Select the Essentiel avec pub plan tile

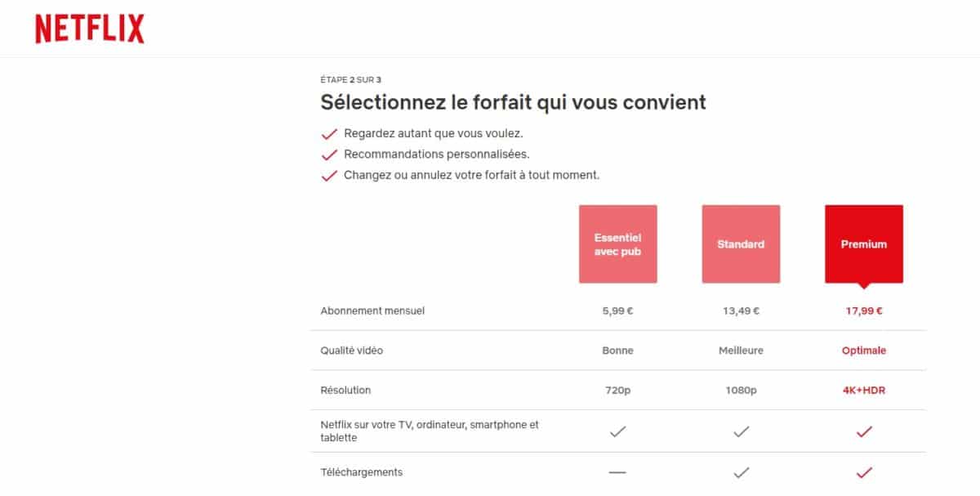(x=618, y=244)
